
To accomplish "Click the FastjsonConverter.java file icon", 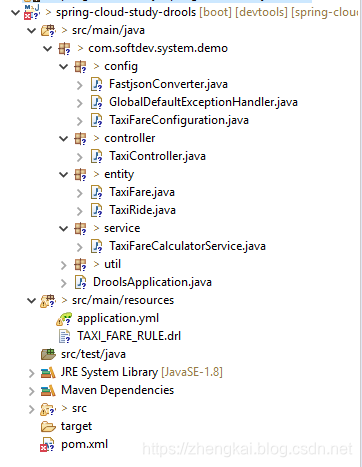I will click(x=97, y=84).
